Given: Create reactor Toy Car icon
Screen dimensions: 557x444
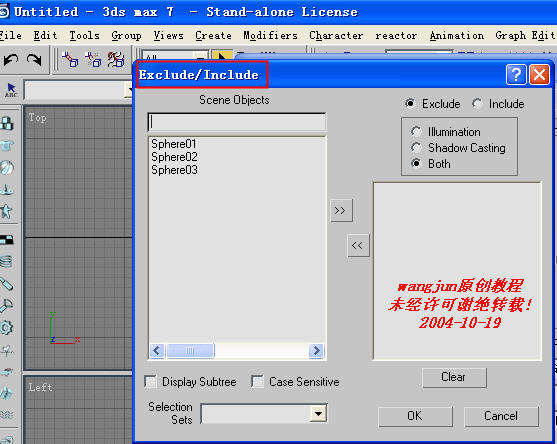Looking at the screenshot, I should 7,372.
